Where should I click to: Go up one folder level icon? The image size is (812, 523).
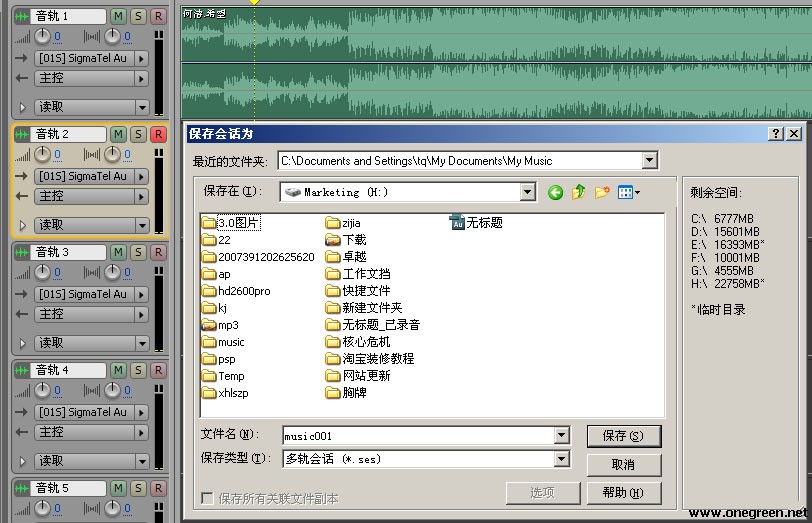point(578,193)
